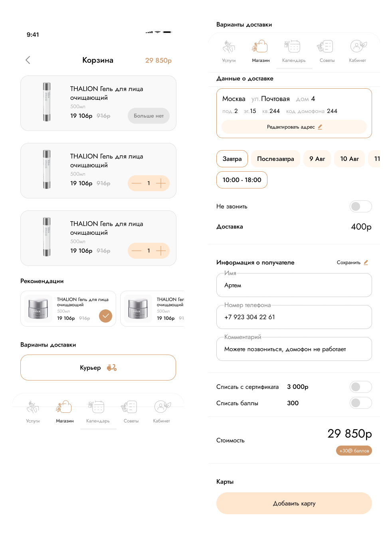
Task: Increase quantity of the second cart item
Action: tap(161, 183)
